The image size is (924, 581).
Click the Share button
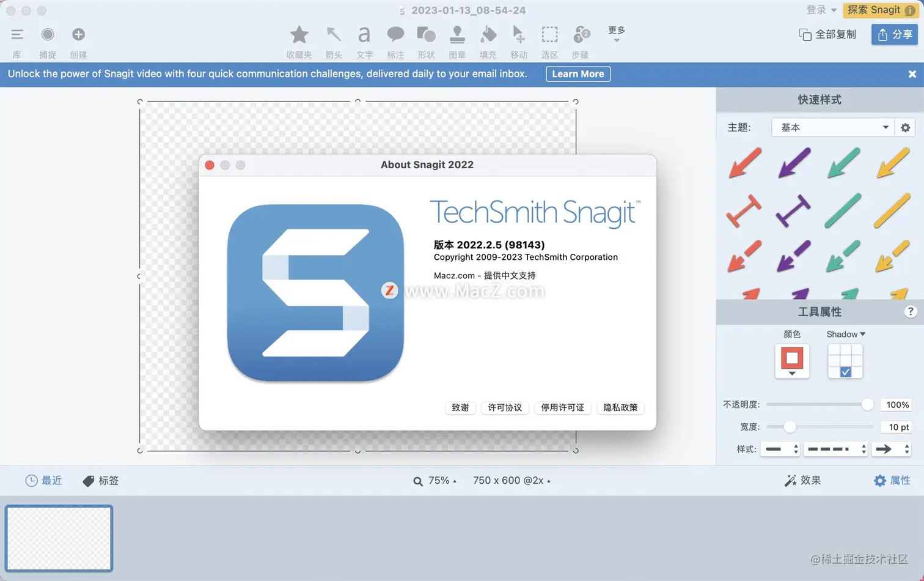pos(895,35)
